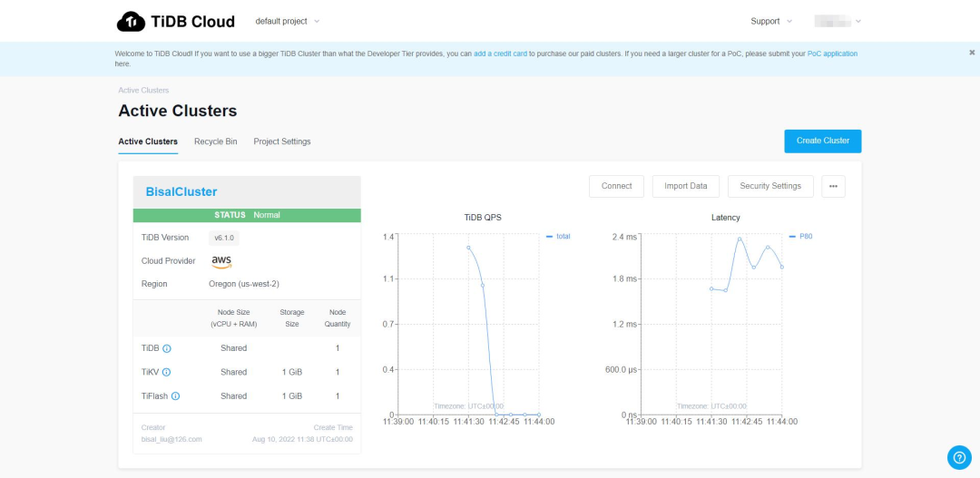Switch to the Active Clusters tab
This screenshot has width=980, height=478.
click(148, 141)
